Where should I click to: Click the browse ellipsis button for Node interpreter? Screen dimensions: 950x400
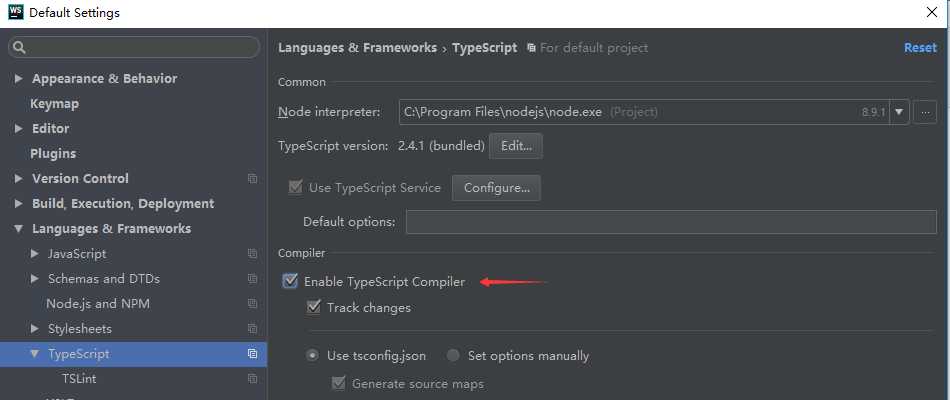[x=925, y=112]
